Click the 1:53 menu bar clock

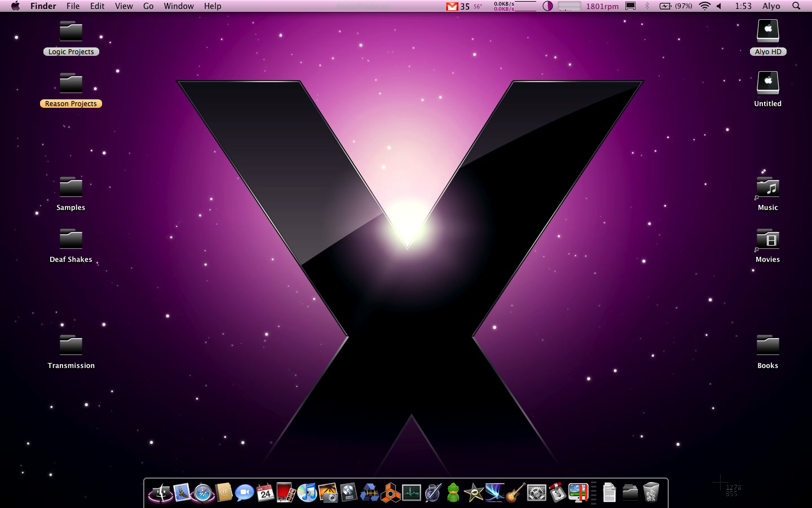pos(743,6)
